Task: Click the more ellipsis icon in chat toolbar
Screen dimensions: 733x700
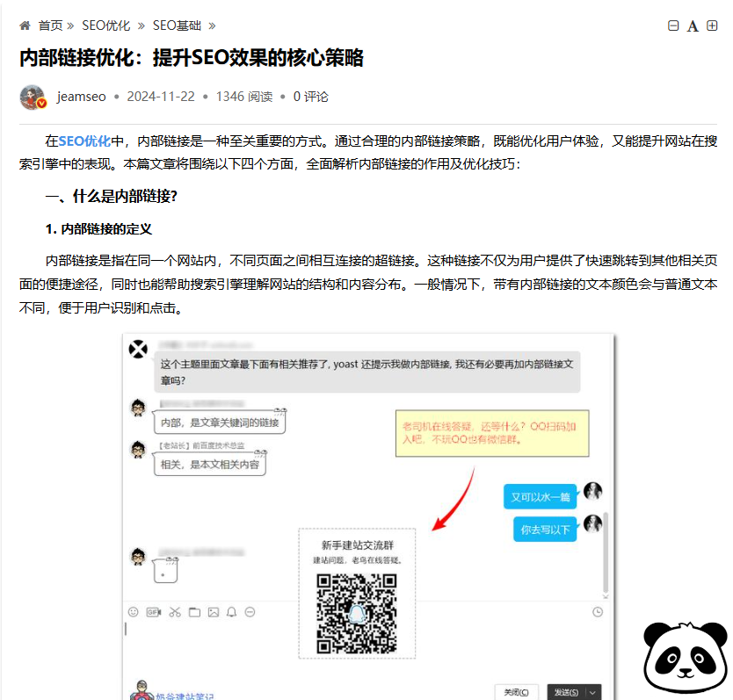Action: pos(250,612)
